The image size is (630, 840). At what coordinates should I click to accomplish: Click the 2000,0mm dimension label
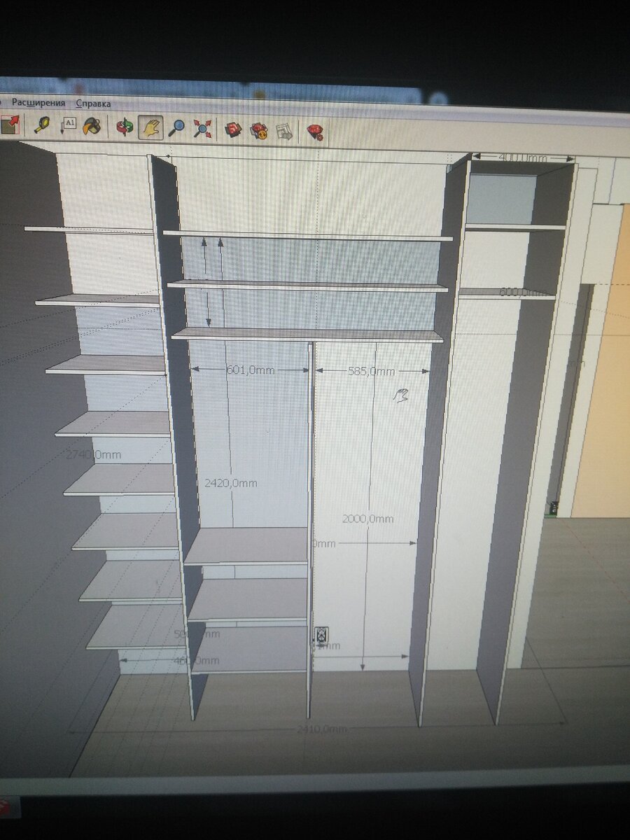tap(368, 519)
